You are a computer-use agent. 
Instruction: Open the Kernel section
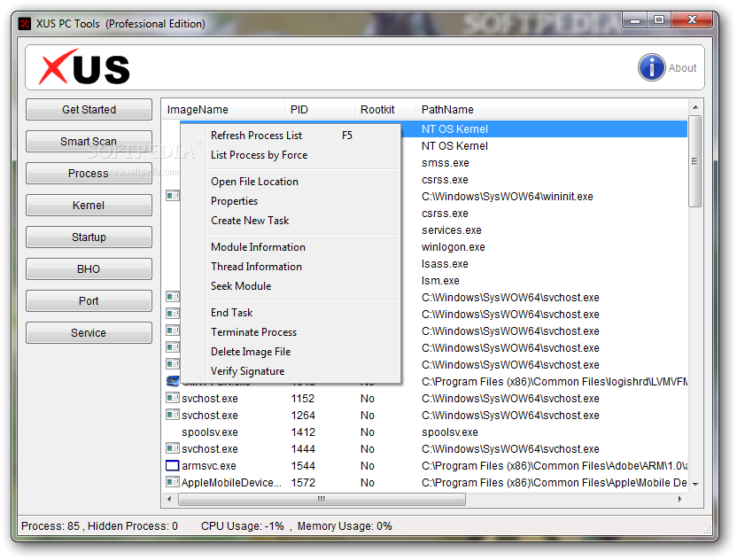(x=89, y=206)
